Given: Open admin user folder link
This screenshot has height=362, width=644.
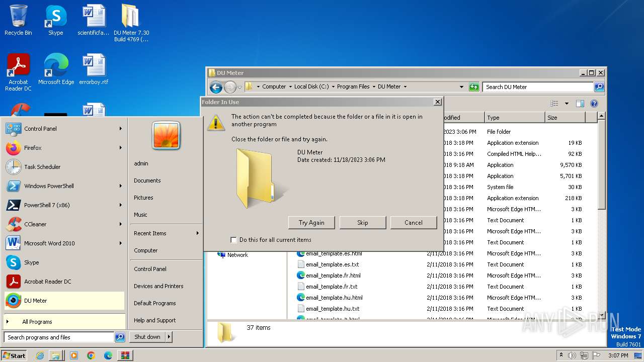Looking at the screenshot, I should (x=141, y=163).
